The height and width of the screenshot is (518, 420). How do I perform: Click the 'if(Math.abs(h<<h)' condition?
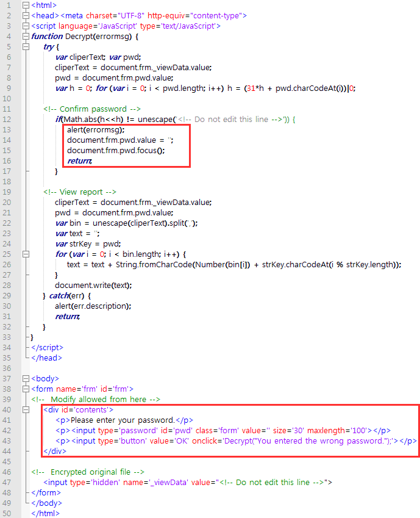pos(89,119)
